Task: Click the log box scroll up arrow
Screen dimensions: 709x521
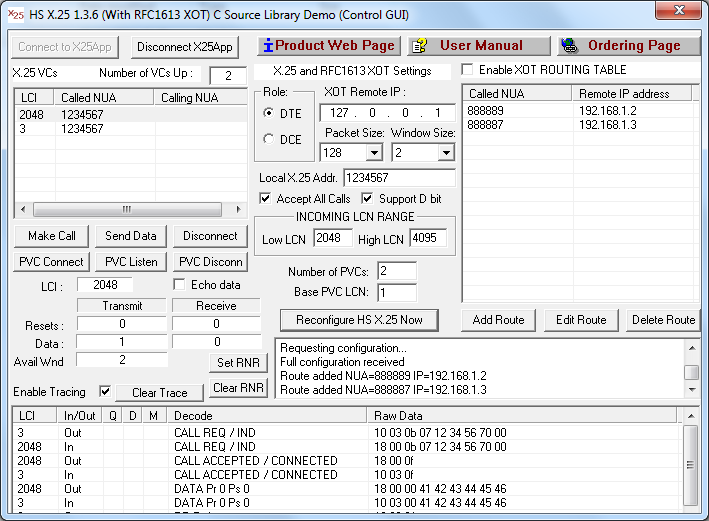Action: [x=692, y=348]
